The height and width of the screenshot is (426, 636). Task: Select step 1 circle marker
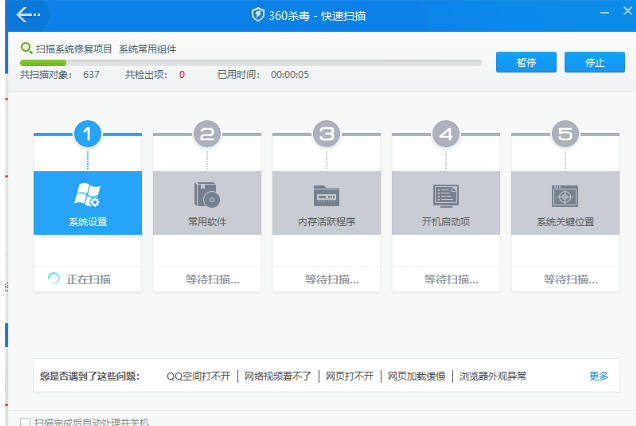[88, 134]
